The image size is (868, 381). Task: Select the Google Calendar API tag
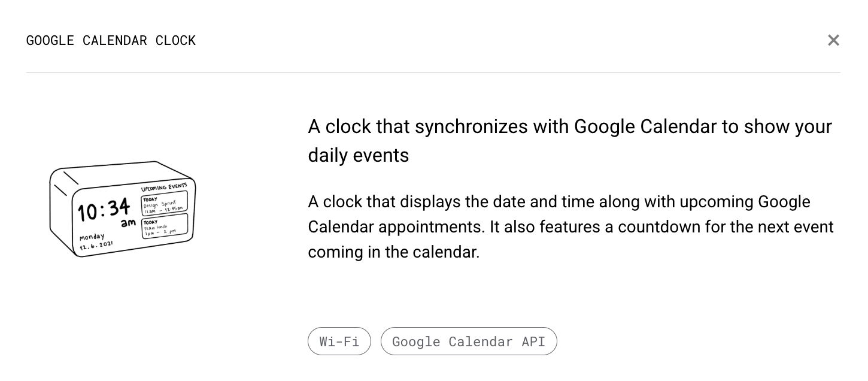[469, 341]
